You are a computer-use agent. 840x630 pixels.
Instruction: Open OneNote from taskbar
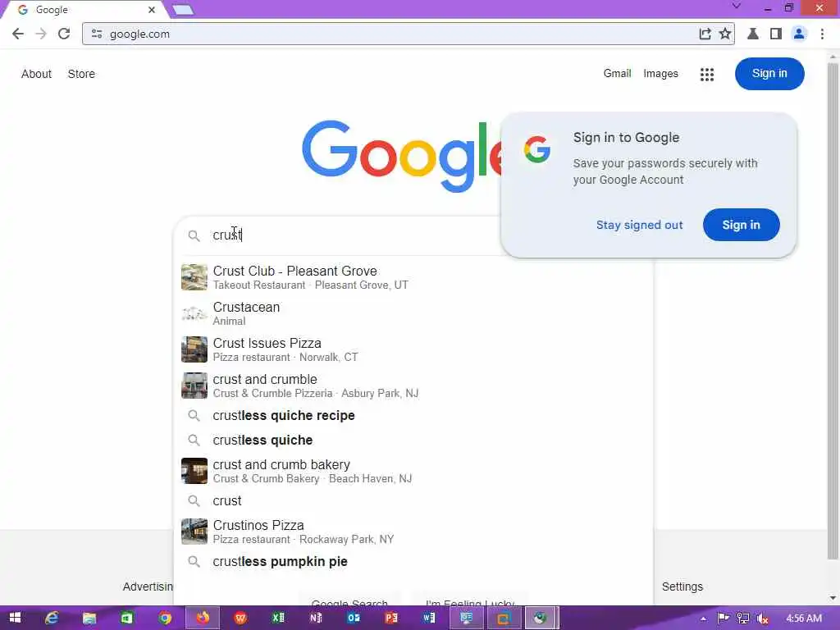click(x=316, y=618)
